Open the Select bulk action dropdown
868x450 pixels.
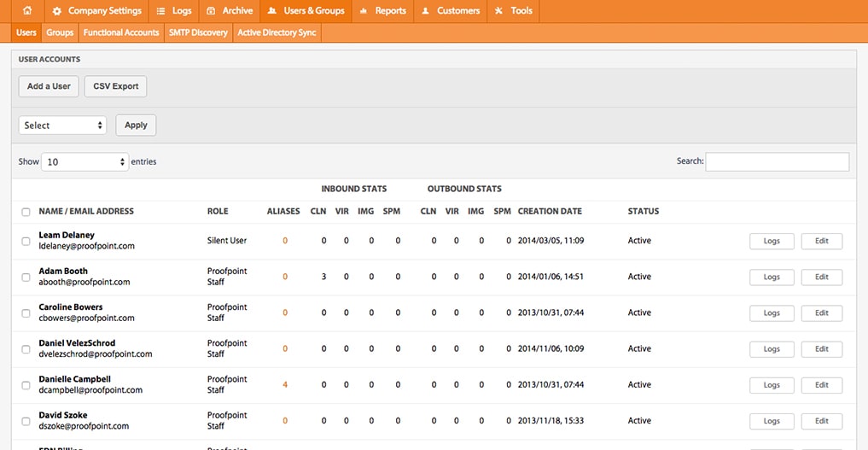click(62, 125)
